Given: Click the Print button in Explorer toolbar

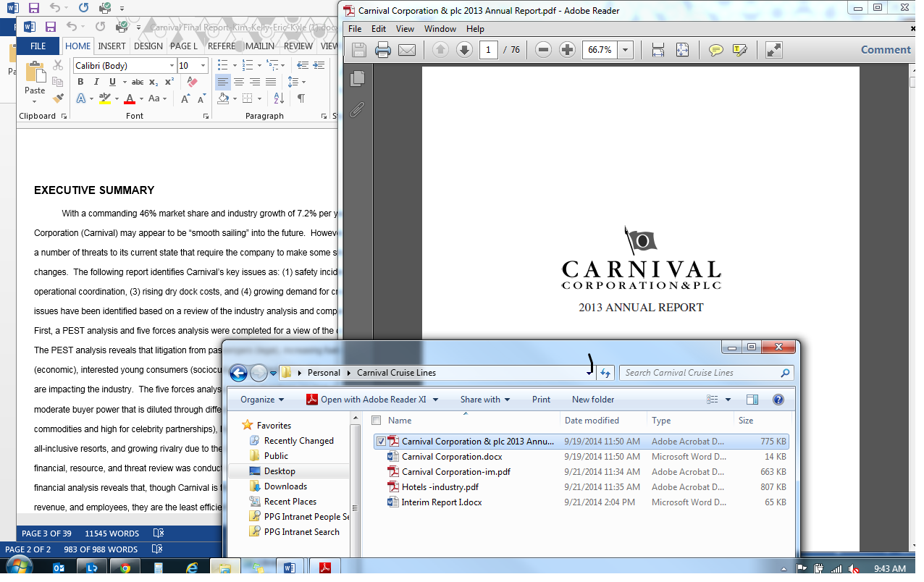Looking at the screenshot, I should pyautogui.click(x=541, y=400).
